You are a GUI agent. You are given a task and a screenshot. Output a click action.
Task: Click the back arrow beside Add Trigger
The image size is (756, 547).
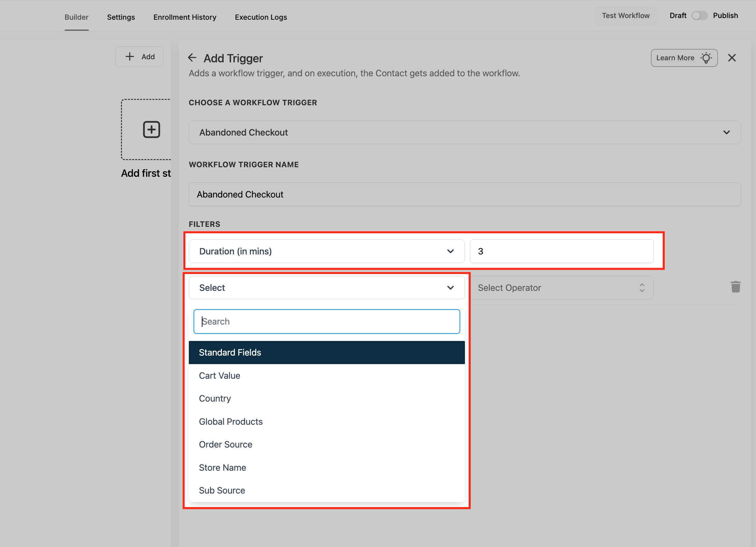point(192,58)
